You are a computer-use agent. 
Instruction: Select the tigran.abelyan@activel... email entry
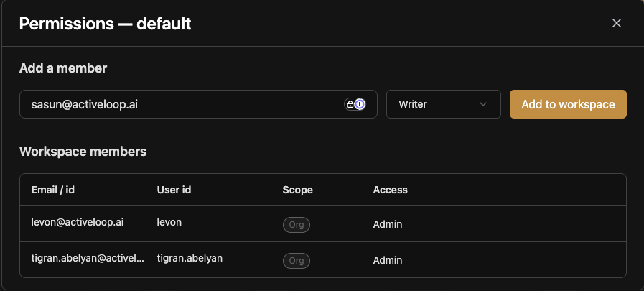click(x=88, y=258)
